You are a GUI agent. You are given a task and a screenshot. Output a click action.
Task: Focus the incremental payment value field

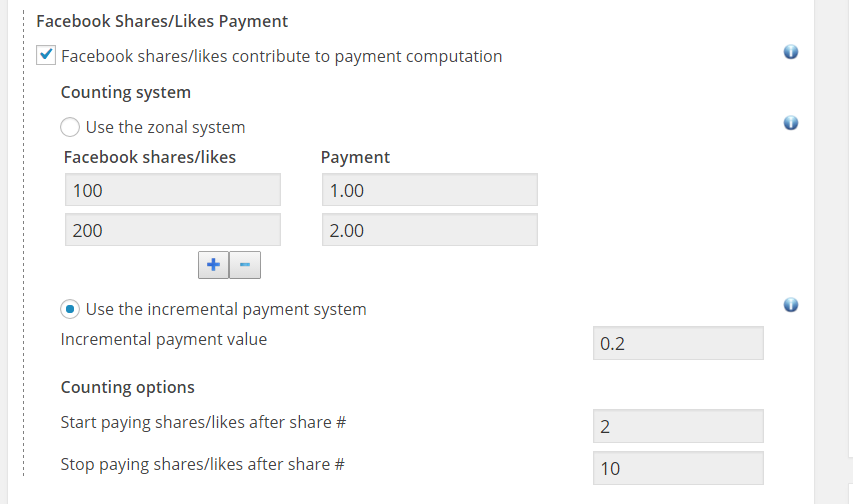(x=677, y=343)
